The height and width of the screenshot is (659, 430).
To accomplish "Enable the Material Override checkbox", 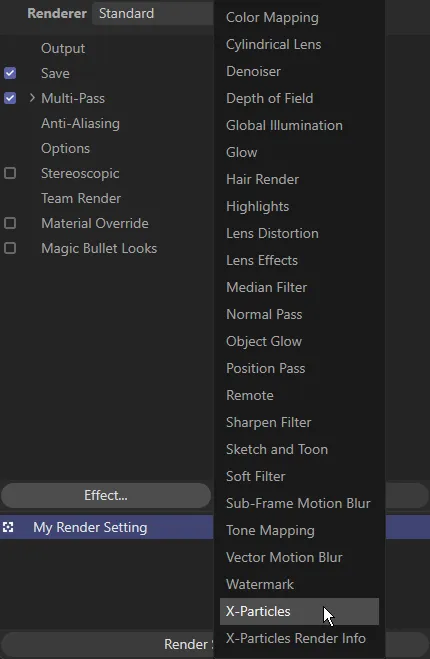I will pos(10,223).
